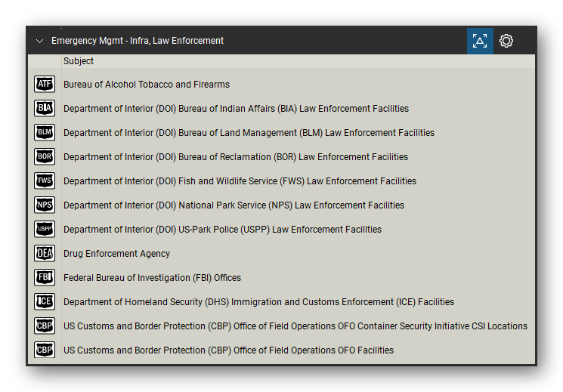Open the settings gear icon
This screenshot has height=392, width=563.
tap(506, 41)
